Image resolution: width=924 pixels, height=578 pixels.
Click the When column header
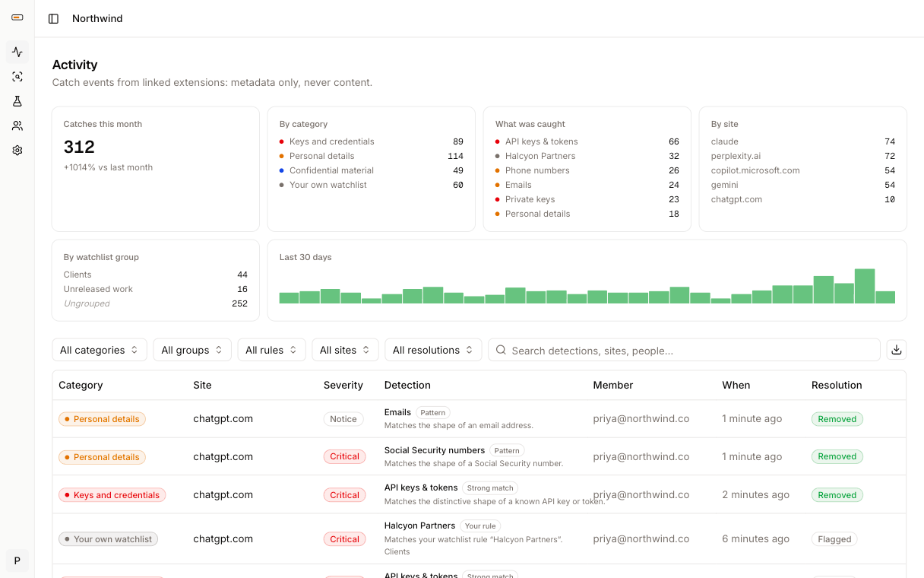coord(736,385)
